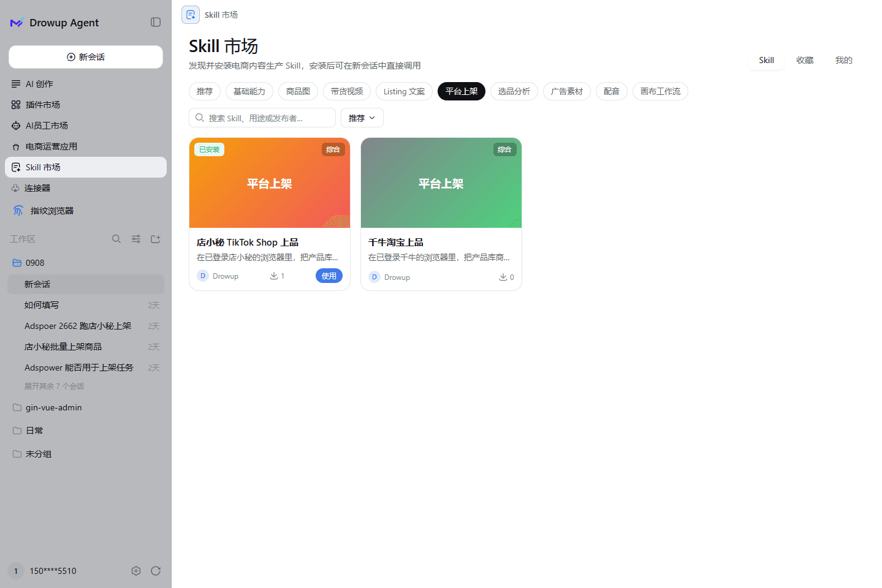Click the user avatar badge 1
The image size is (882, 588).
[x=16, y=571]
